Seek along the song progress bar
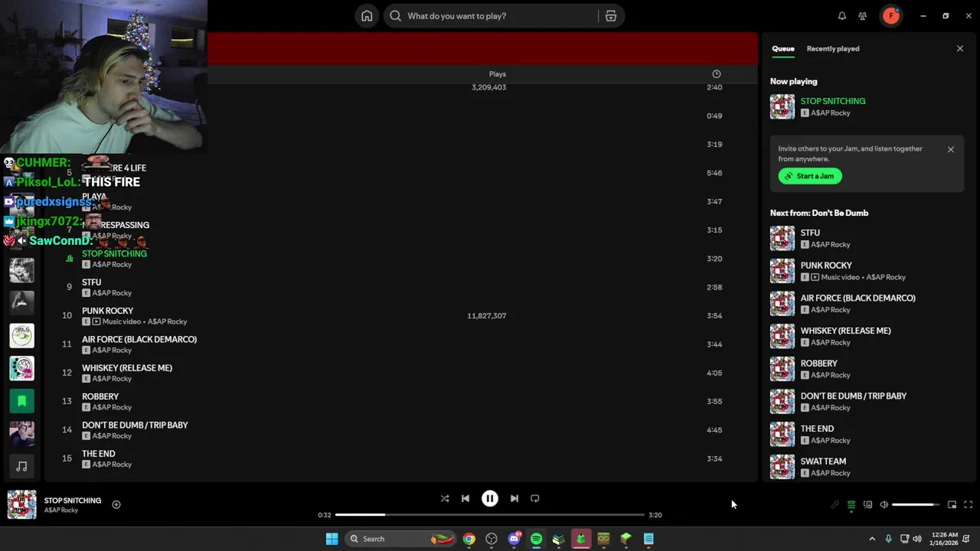Viewport: 980px width, 551px height. coord(490,515)
